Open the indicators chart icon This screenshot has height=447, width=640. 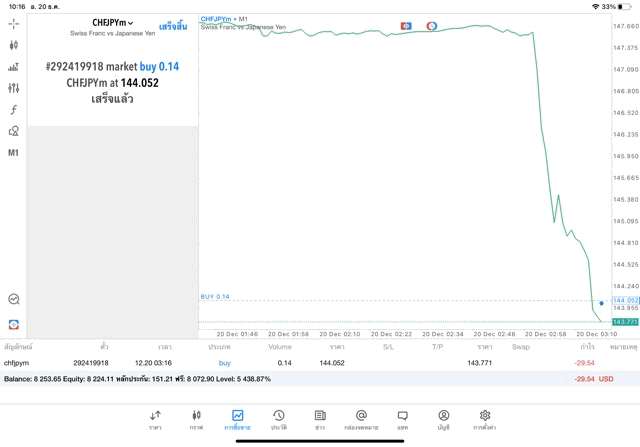[13, 67]
